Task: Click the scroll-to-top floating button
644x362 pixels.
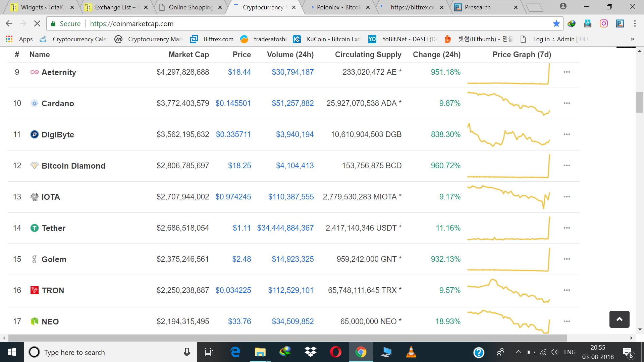Action: 619,319
